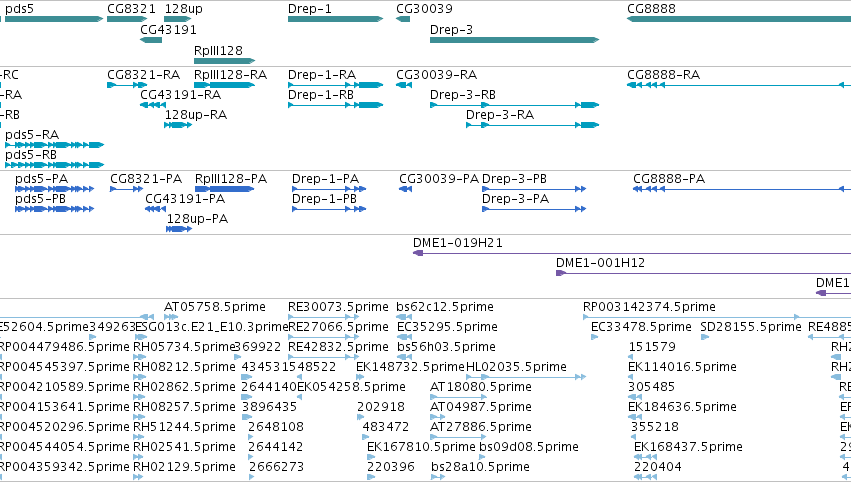Click the pds5-RA transcript label
851x482 pixels.
tap(31, 135)
